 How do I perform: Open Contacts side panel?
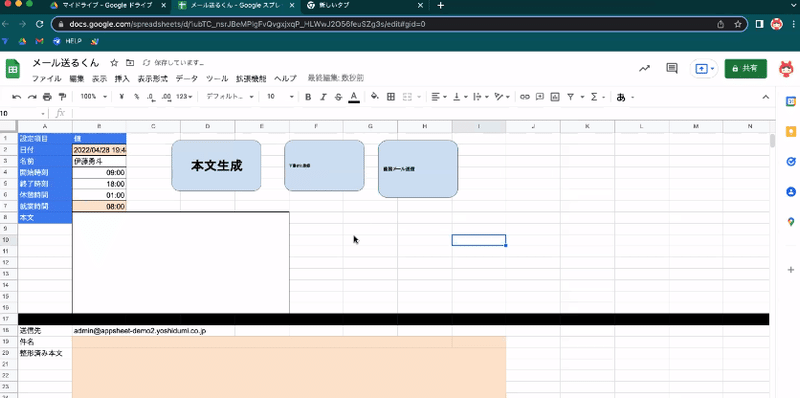(791, 192)
